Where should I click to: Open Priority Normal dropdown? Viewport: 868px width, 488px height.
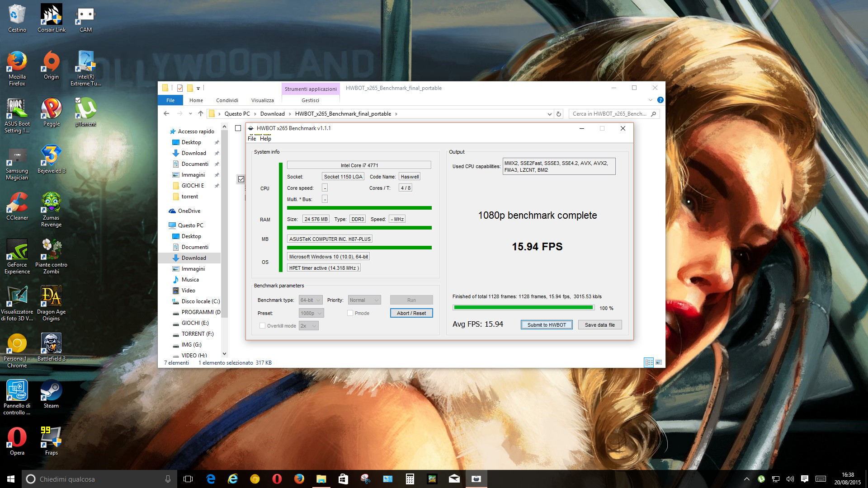pyautogui.click(x=364, y=300)
